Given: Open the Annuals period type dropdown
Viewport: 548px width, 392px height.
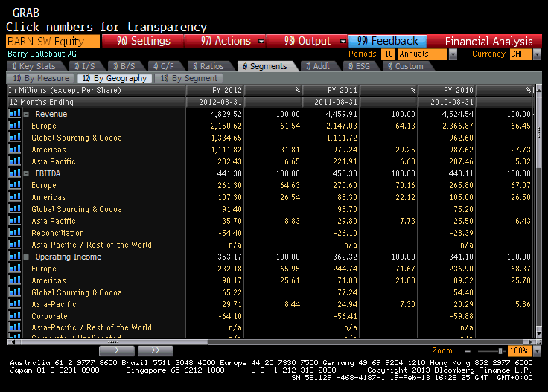Looking at the screenshot, I should point(453,54).
